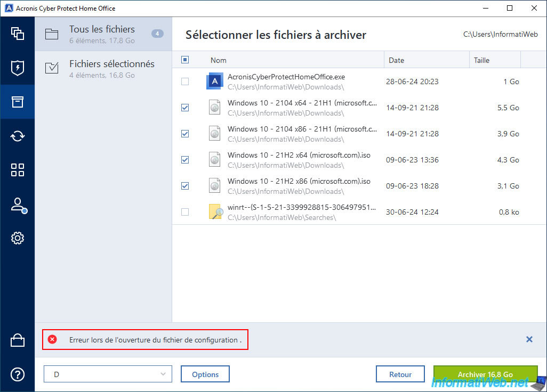The image size is (547, 392).
Task: Open the Sync section icon
Action: 18,136
